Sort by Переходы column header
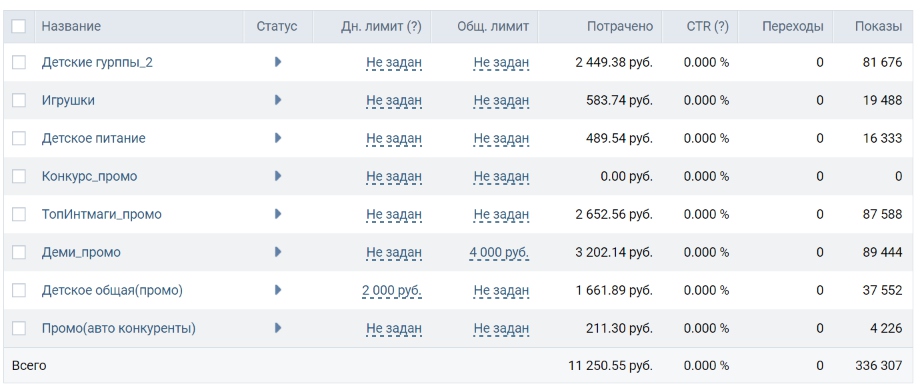This screenshot has height=390, width=920. (793, 26)
